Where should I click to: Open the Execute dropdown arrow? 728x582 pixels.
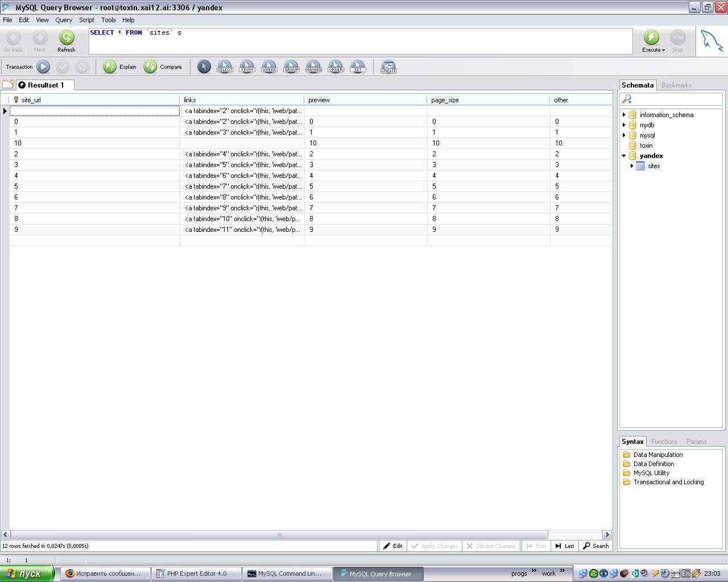click(x=663, y=50)
